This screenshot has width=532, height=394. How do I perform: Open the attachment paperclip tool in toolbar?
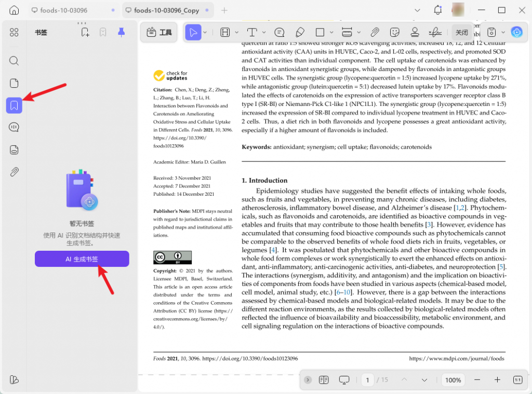pos(375,32)
